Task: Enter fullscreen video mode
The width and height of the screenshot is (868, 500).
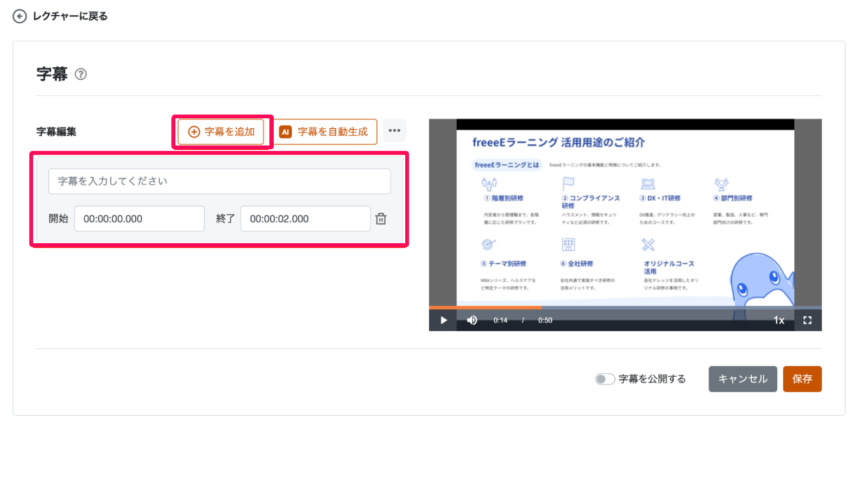Action: point(808,320)
